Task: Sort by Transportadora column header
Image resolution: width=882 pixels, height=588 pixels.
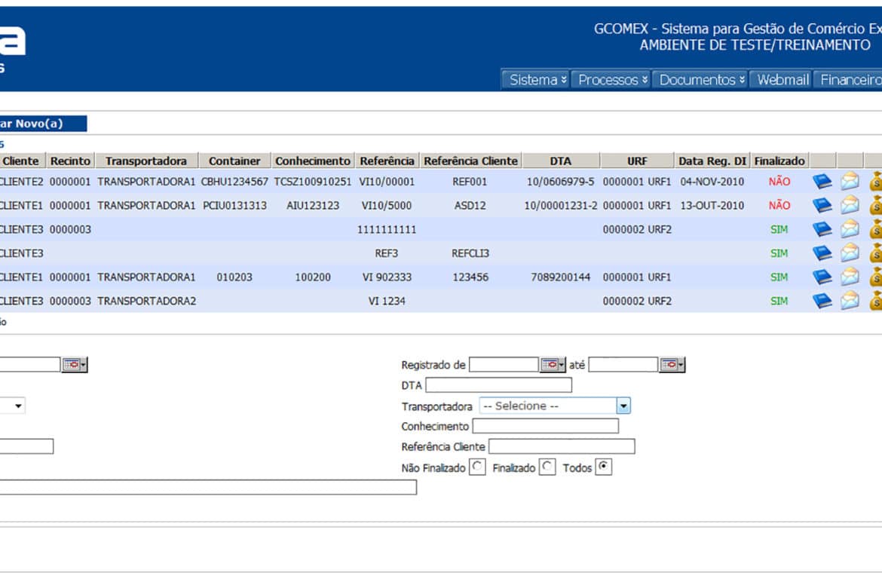Action: pos(146,161)
